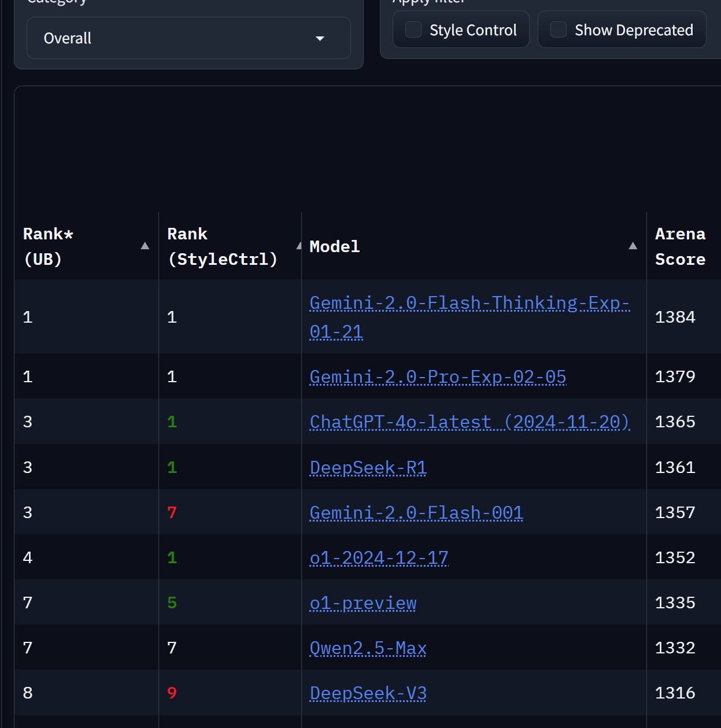Screen dimensions: 721x728
Task: Click the Rank (StyleCtrl) header label
Action: pyautogui.click(x=222, y=246)
